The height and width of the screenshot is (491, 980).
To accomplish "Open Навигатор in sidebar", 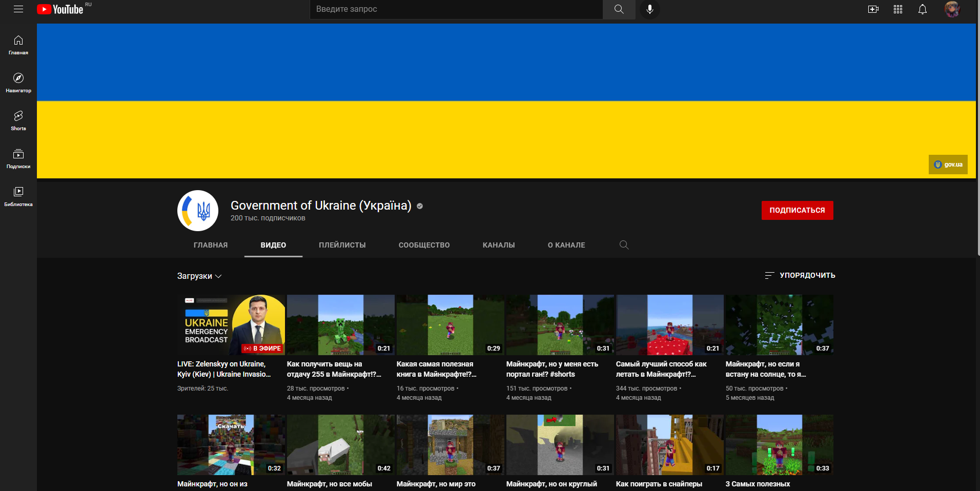I will coord(18,83).
